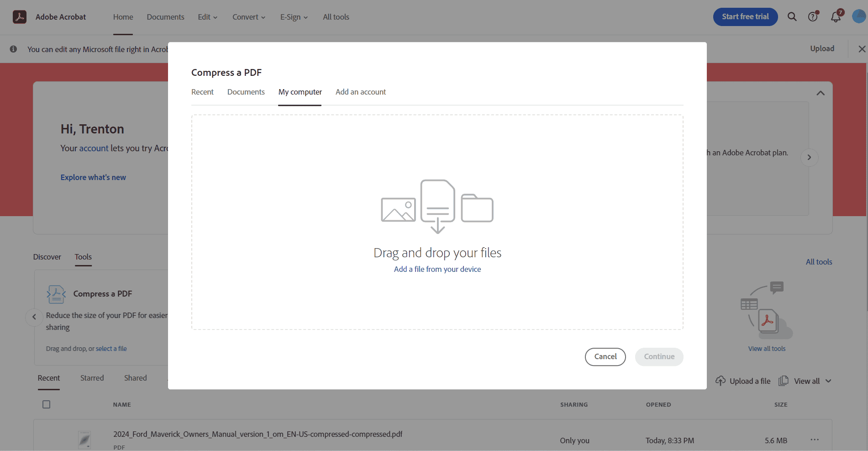This screenshot has width=868, height=451.
Task: Click Add a file from your device
Action: [437, 270]
